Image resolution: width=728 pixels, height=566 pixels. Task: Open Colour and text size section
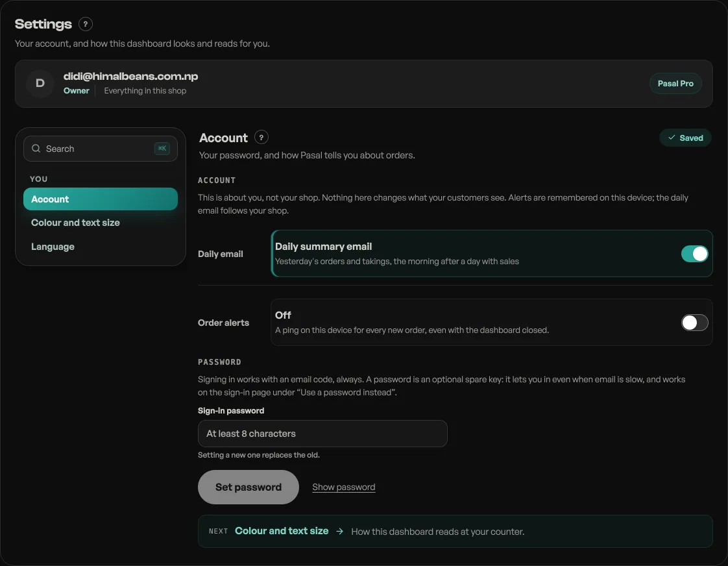point(101,223)
